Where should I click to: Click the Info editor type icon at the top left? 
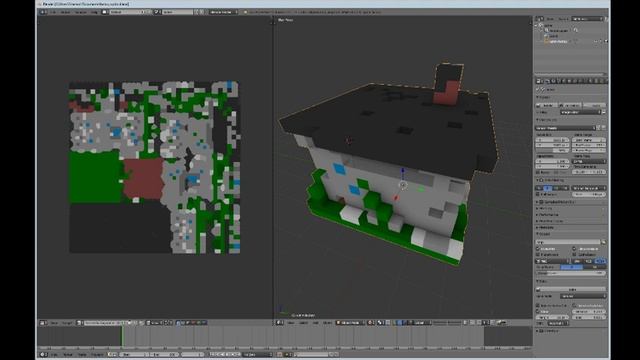pyautogui.click(x=42, y=12)
